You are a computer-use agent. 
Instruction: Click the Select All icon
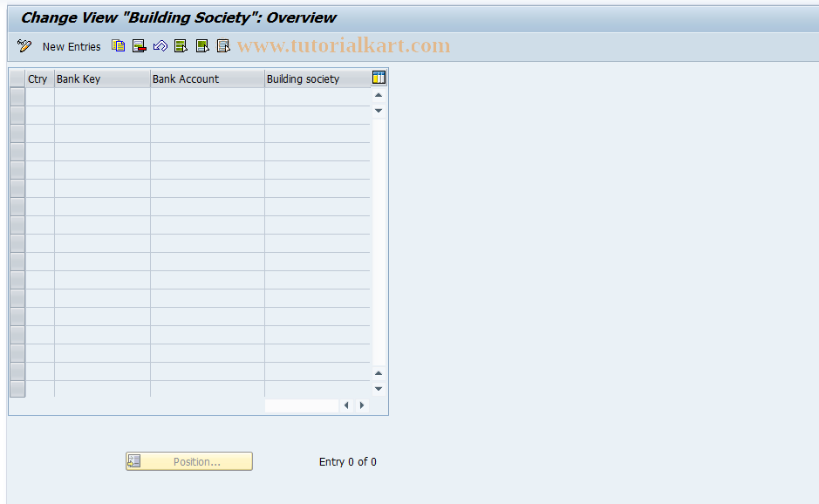(181, 46)
